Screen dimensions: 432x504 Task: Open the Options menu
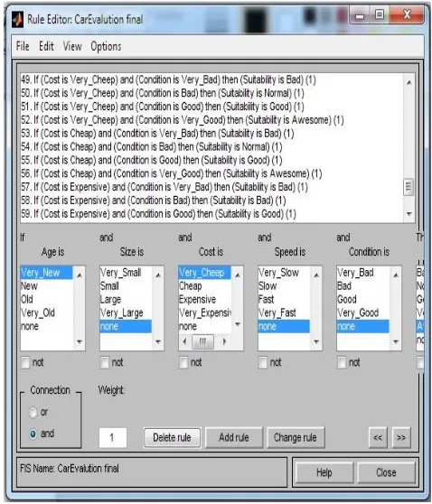(x=106, y=46)
